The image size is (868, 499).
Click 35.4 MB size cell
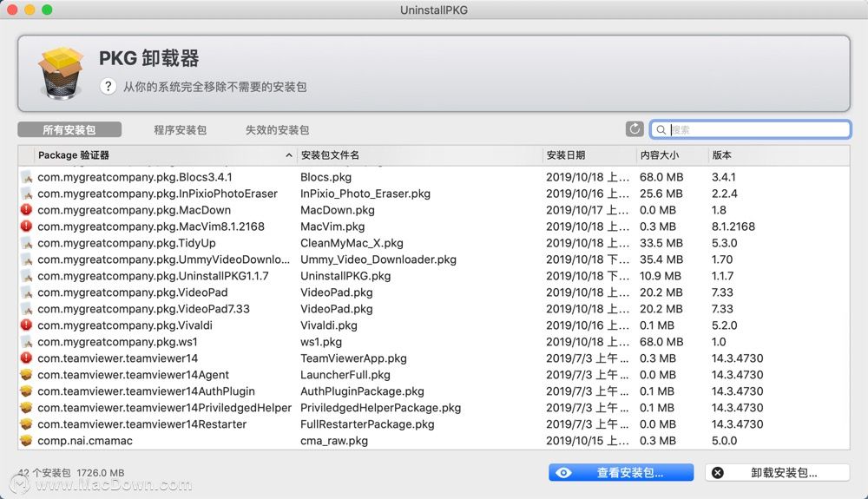(661, 259)
